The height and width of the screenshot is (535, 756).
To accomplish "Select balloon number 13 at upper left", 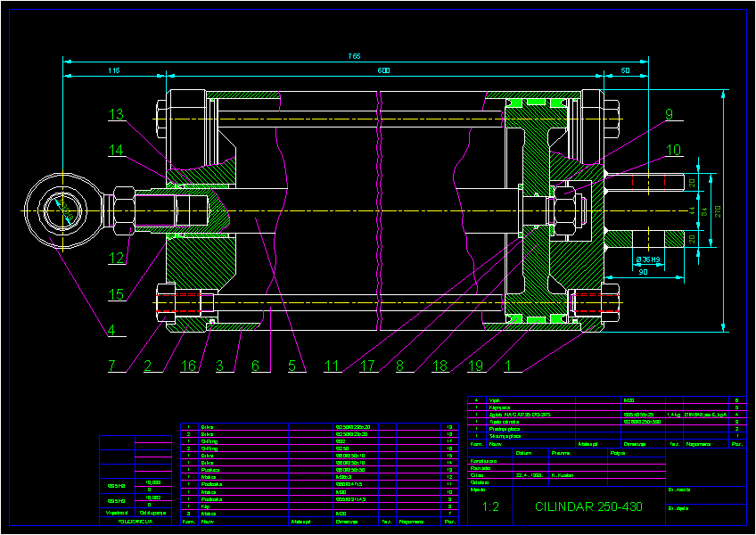I will 116,113.
